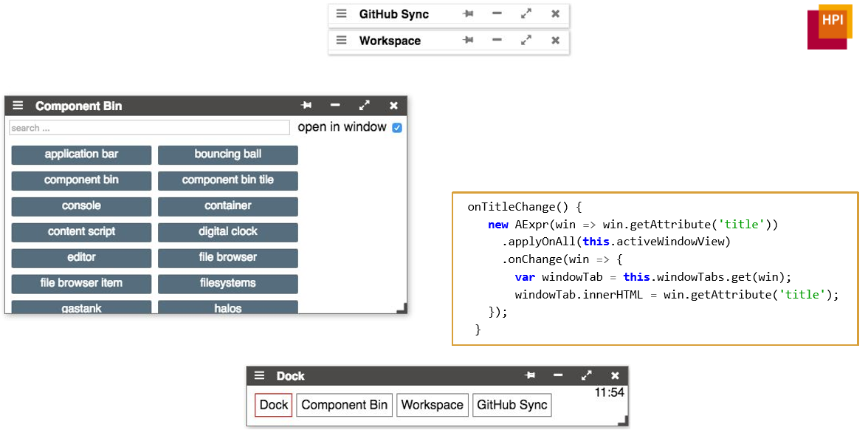This screenshot has width=868, height=433.
Task: Select the Workspace tab in Dock
Action: coord(432,405)
